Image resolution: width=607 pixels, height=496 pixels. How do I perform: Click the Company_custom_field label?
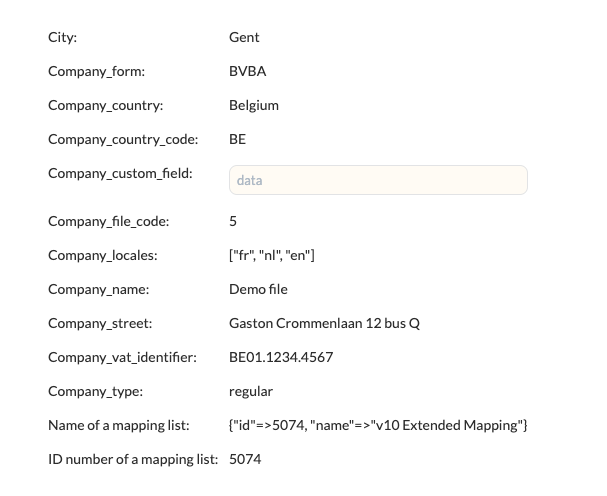tap(120, 173)
